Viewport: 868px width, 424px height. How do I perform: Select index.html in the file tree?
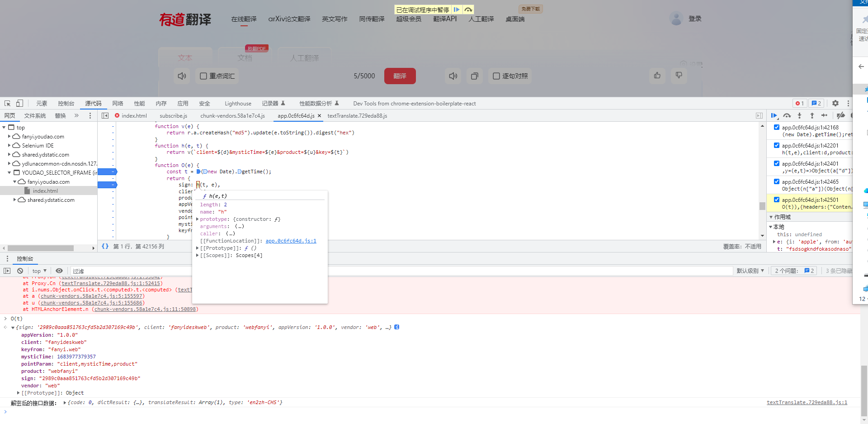(x=45, y=191)
